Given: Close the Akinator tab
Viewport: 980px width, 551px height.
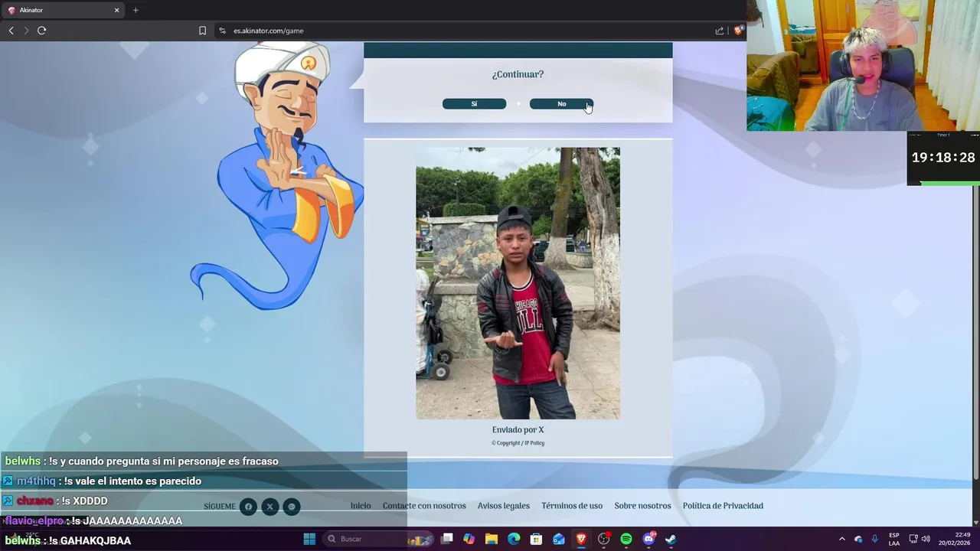Looking at the screenshot, I should tap(117, 10).
